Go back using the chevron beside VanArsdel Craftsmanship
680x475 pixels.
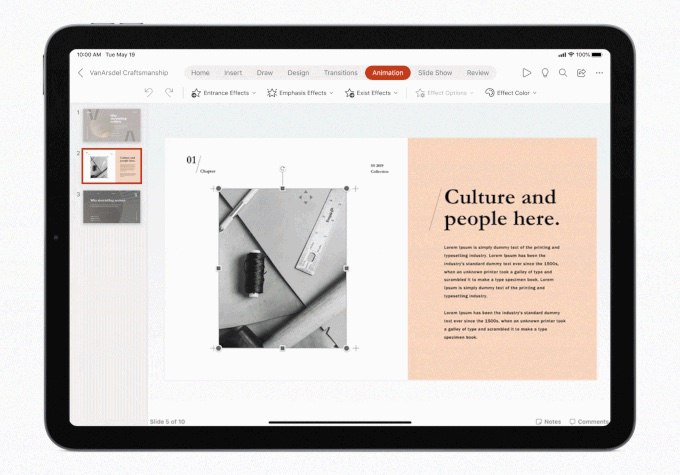point(80,73)
